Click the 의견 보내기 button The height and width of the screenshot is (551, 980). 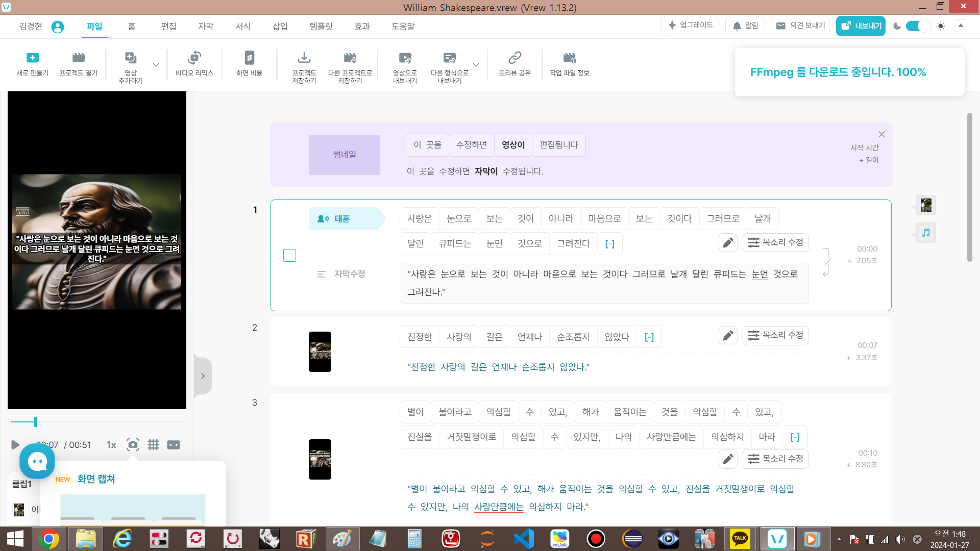point(800,26)
